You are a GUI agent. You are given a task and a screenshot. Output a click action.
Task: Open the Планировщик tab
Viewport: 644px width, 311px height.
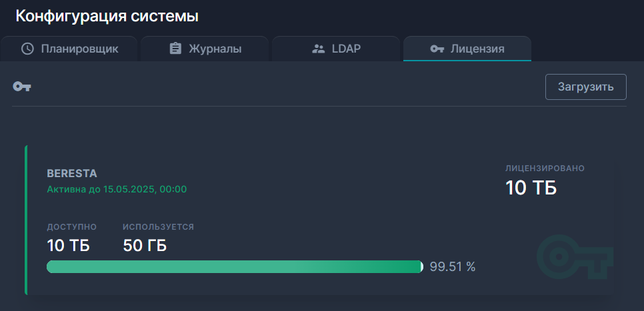[69, 49]
